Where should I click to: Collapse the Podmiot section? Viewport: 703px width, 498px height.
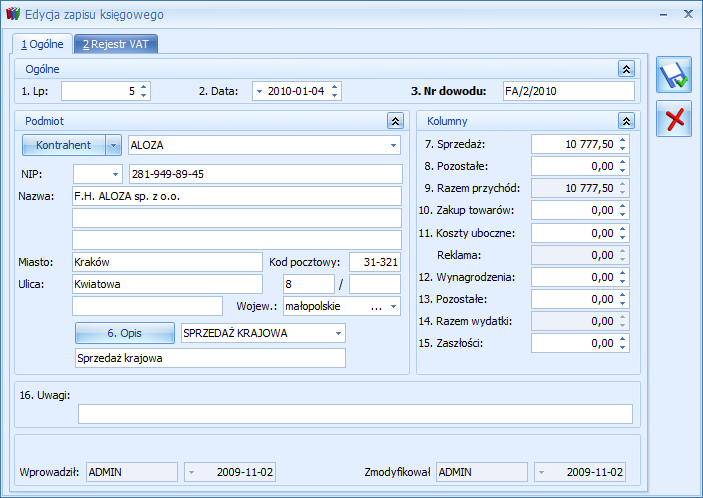click(395, 121)
